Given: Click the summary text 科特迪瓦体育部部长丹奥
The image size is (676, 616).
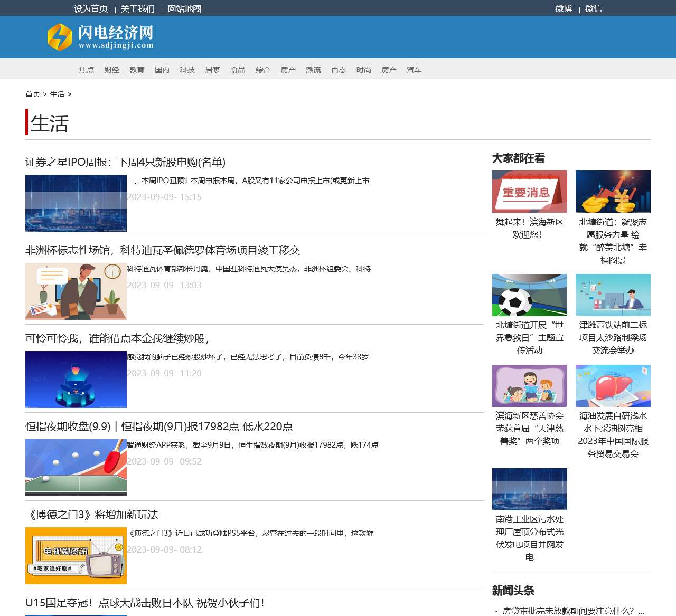Looking at the screenshot, I should 249,269.
